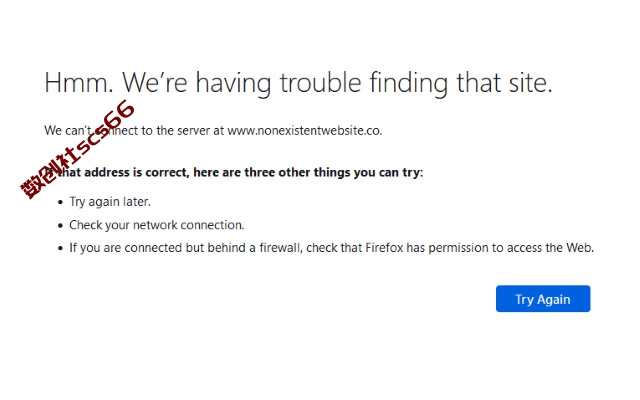Click the firewall permission suggestion text

[x=331, y=248]
